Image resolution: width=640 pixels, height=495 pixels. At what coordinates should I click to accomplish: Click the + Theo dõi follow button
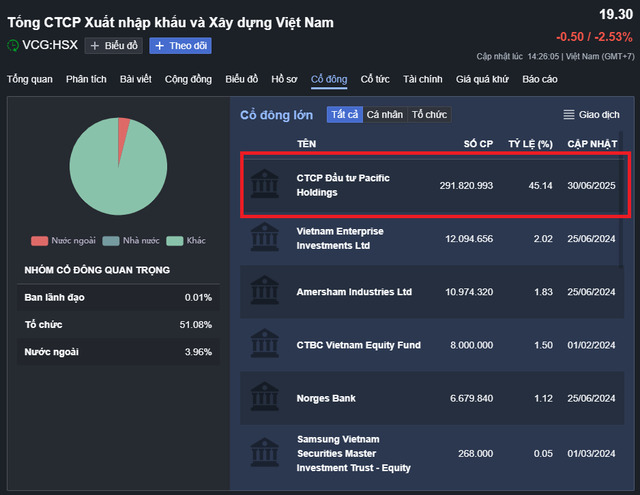click(x=180, y=45)
